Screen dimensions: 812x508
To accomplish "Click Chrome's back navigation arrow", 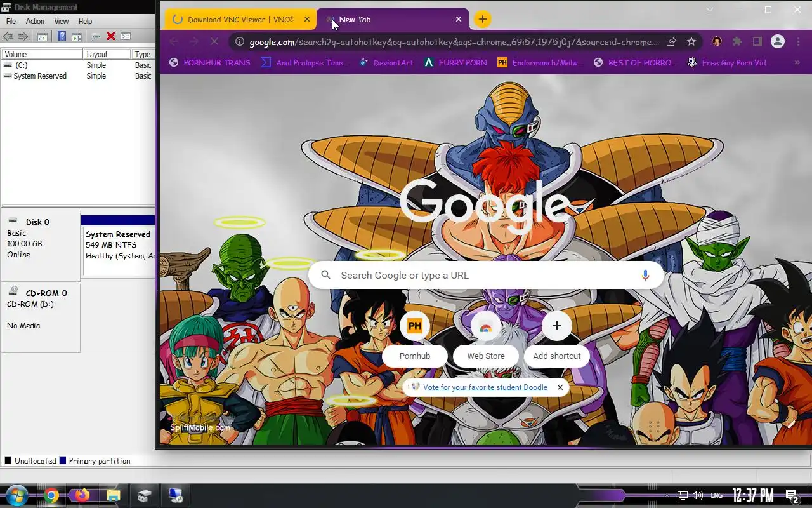I will [174, 42].
